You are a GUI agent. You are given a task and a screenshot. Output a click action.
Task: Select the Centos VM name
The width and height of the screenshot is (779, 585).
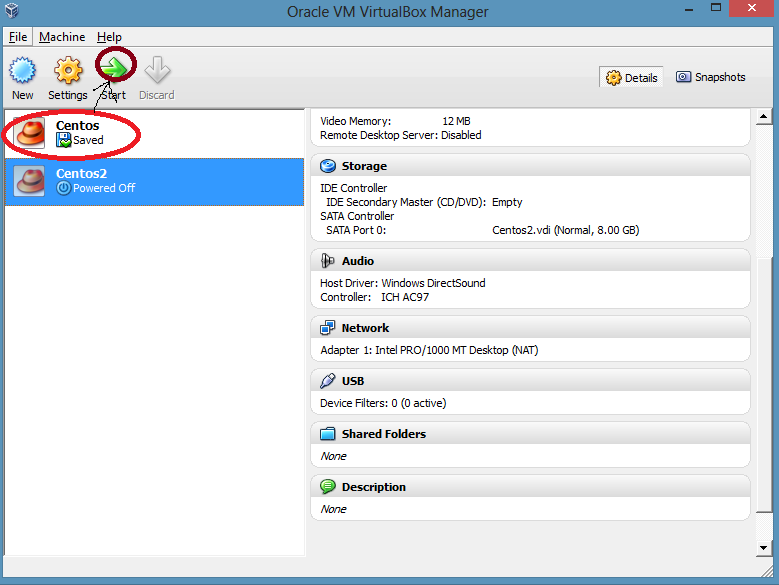pos(78,126)
